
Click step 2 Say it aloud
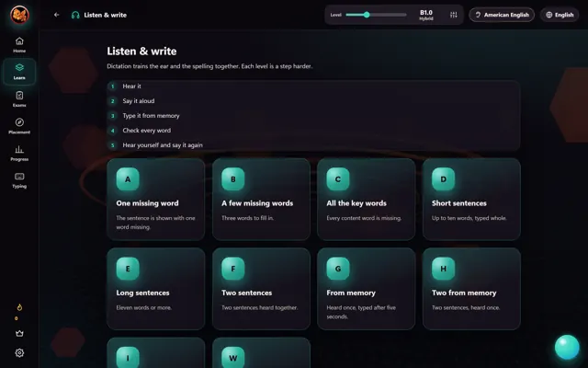click(x=139, y=101)
